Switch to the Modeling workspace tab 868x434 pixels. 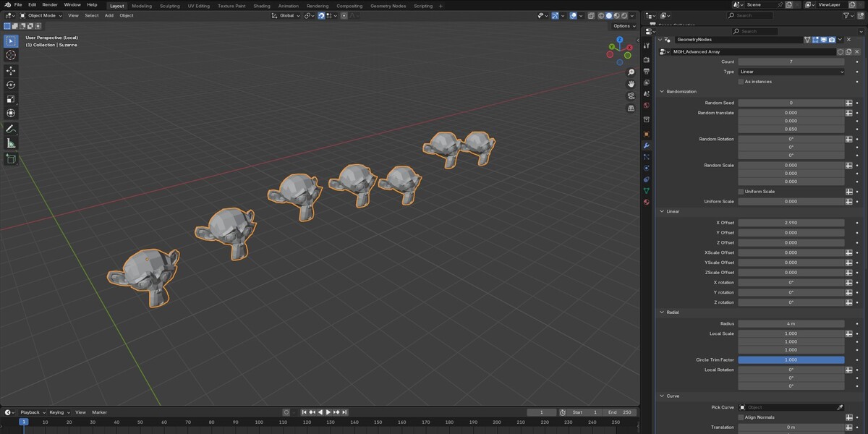pos(142,6)
